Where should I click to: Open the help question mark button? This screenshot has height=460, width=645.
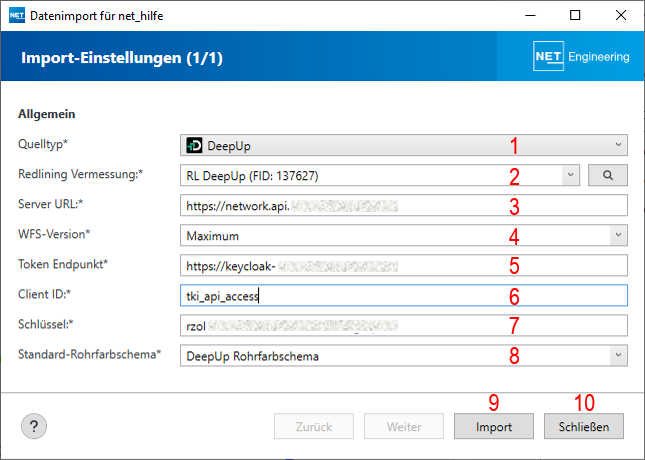point(34,426)
